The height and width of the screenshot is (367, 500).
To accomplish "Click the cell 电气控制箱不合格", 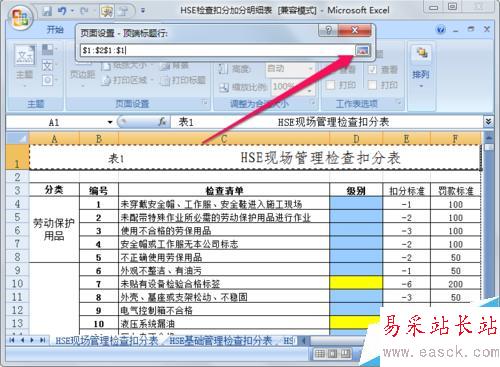I will pyautogui.click(x=224, y=310).
